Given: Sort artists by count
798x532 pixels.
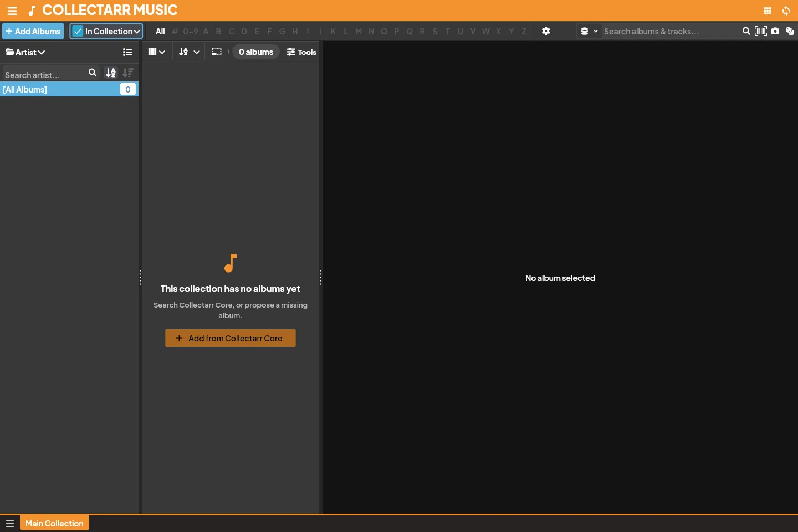Looking at the screenshot, I should (128, 73).
